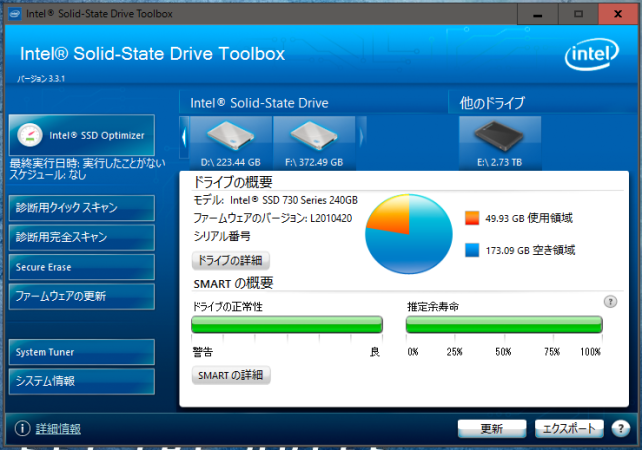642x450 pixels.
Task: Click the 更新 refresh button
Action: pos(492,429)
